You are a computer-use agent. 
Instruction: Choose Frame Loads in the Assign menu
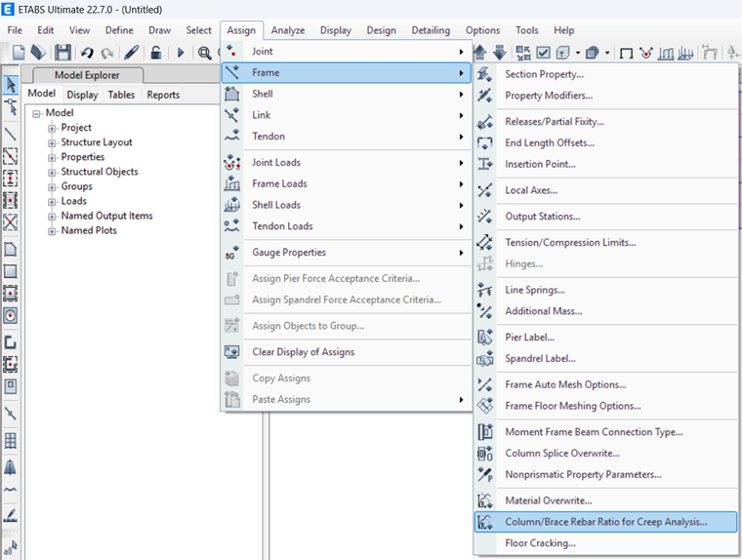click(x=347, y=183)
